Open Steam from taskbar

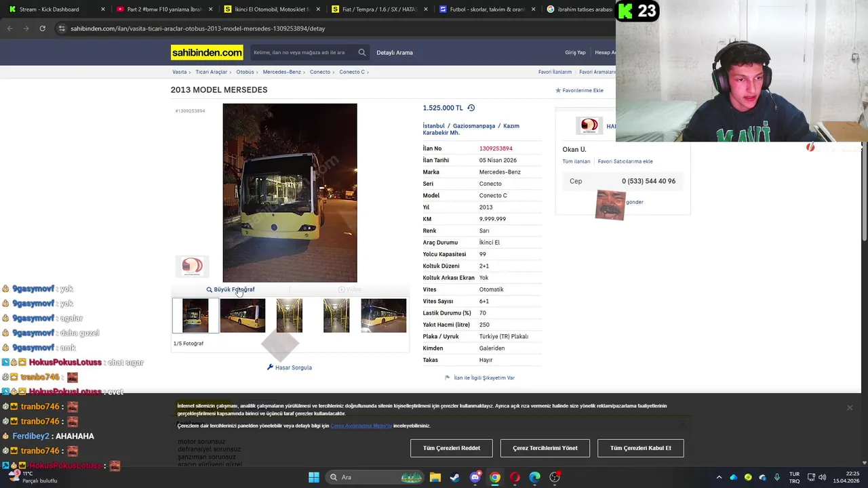tap(455, 477)
